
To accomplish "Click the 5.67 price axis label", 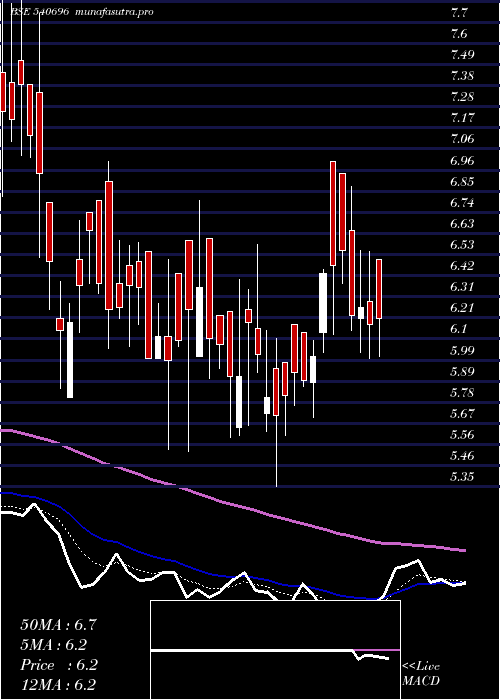I will [462, 413].
